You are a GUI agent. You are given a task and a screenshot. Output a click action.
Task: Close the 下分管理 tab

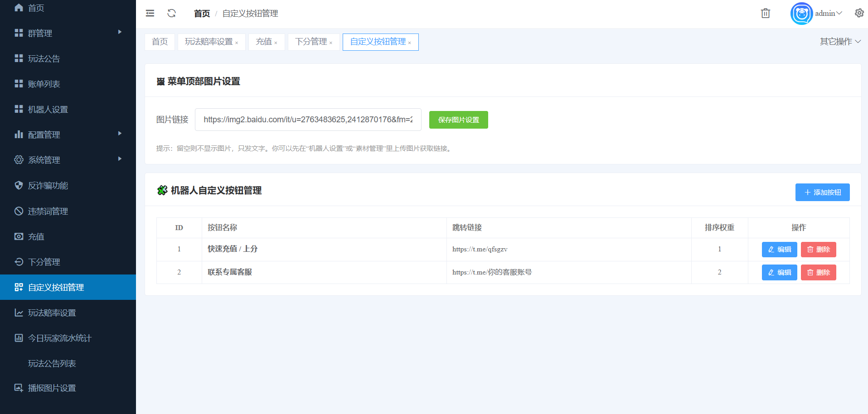click(x=331, y=43)
